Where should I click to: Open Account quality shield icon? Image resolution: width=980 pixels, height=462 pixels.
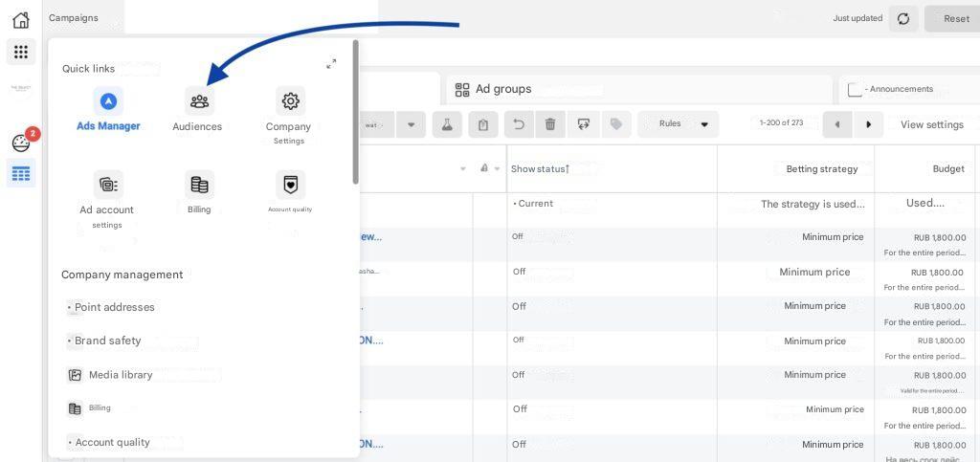coord(289,185)
